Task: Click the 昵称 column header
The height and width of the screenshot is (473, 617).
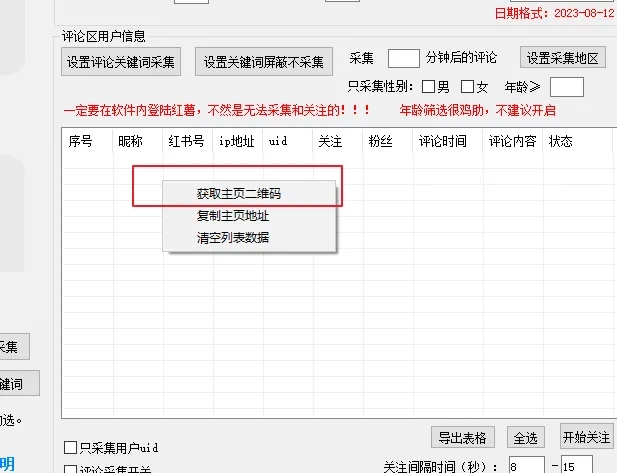Action: coord(138,141)
